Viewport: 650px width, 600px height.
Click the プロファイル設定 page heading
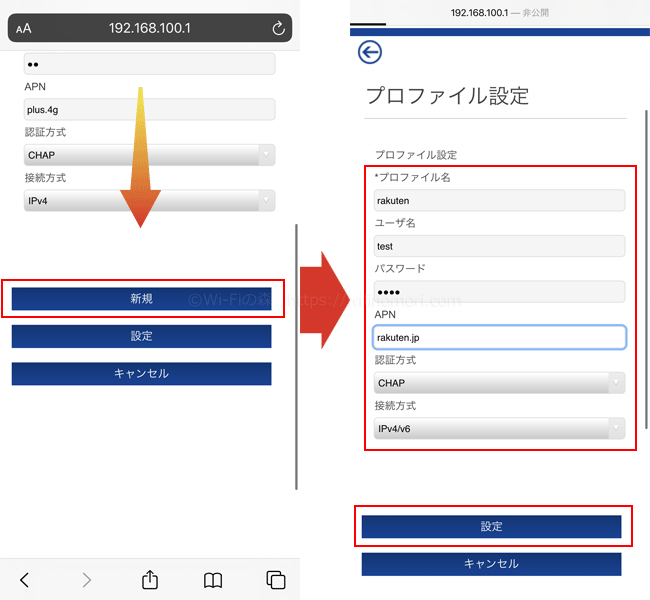click(447, 95)
